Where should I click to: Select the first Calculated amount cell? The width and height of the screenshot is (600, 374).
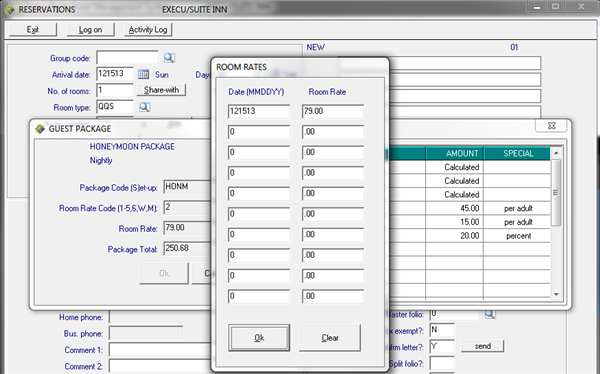455,167
